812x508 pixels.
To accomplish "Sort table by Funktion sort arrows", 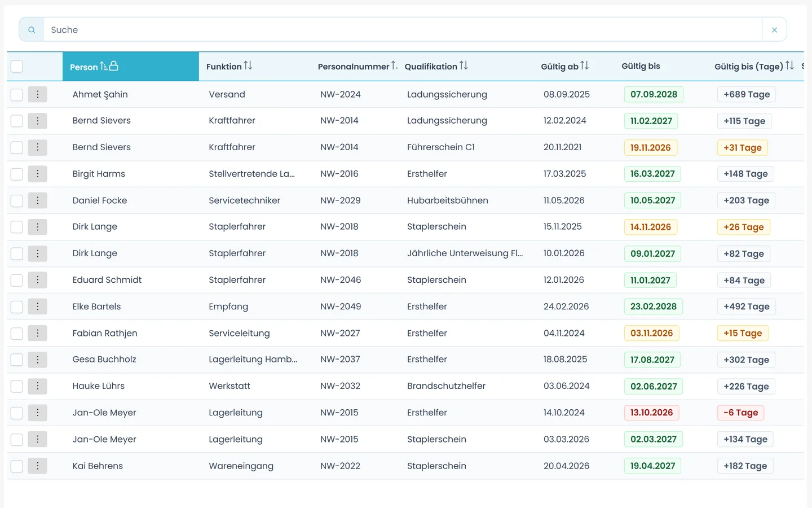I will tap(248, 66).
